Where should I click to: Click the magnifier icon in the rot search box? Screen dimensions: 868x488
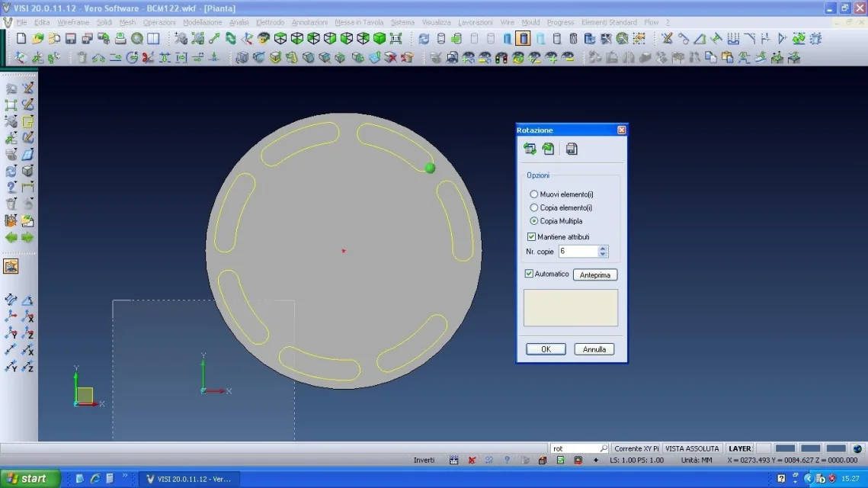(604, 448)
